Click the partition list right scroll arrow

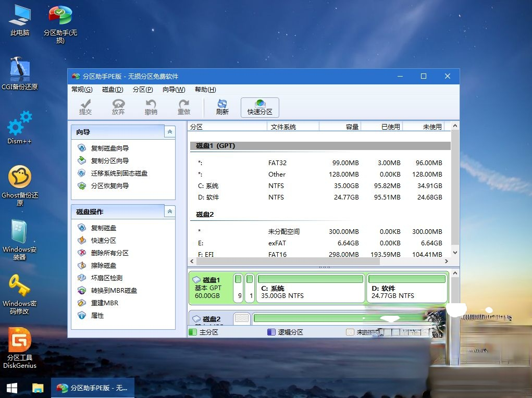coord(446,262)
